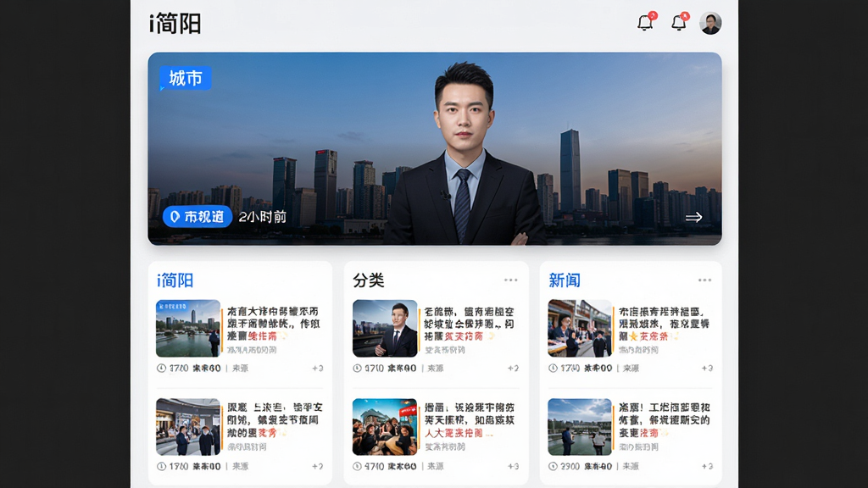Click the i简阳 logo in the header
Screen dimensions: 868x488
(175, 24)
